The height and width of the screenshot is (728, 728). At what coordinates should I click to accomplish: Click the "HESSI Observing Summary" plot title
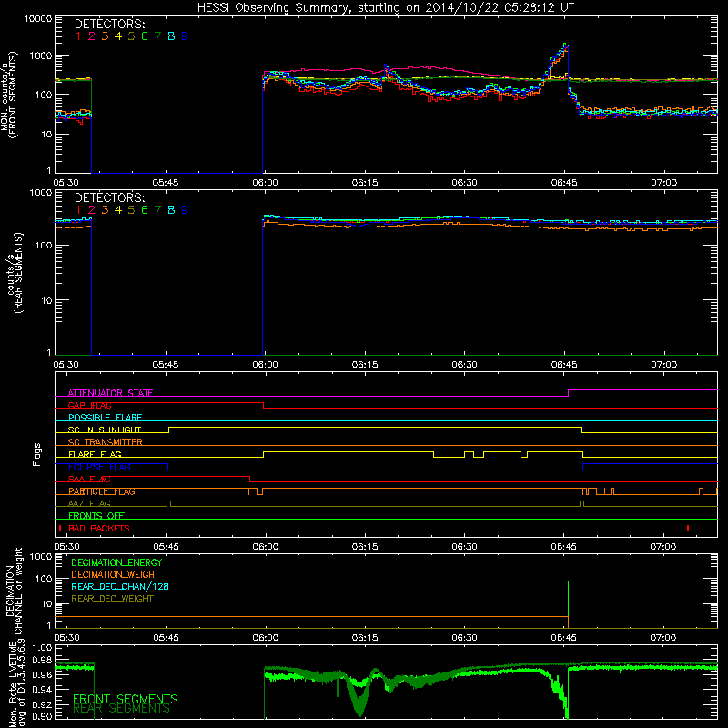coord(385,8)
